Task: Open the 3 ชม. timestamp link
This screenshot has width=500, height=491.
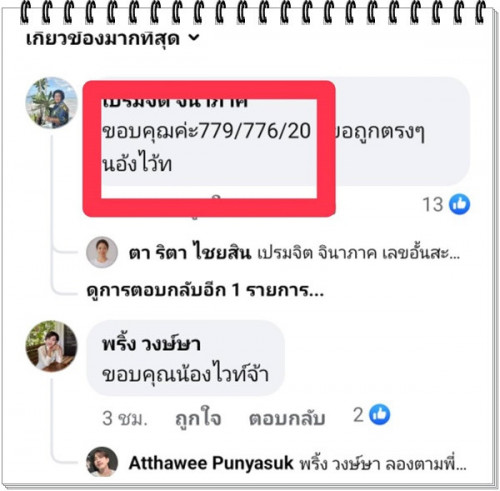Action: point(125,418)
